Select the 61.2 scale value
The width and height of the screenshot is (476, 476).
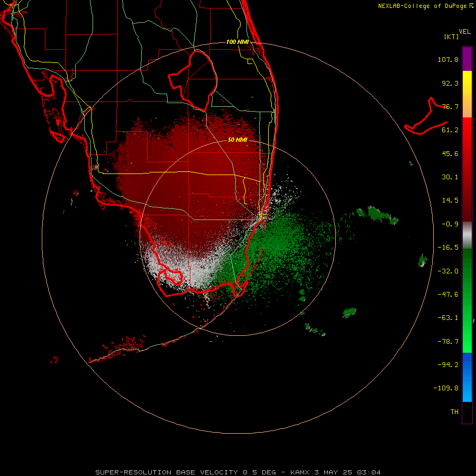click(x=450, y=130)
